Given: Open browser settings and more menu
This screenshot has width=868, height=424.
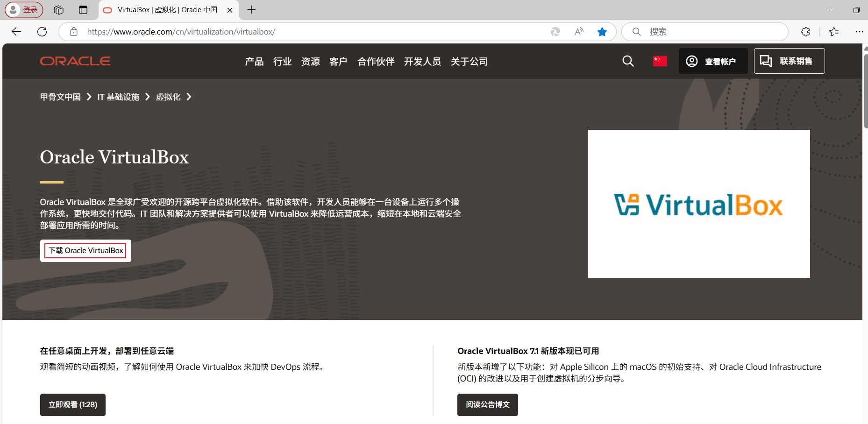Looking at the screenshot, I should pos(859,32).
